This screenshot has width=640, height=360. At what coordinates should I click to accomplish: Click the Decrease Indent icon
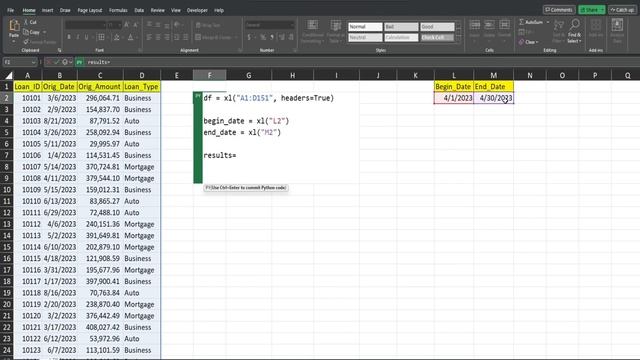coord(177,37)
